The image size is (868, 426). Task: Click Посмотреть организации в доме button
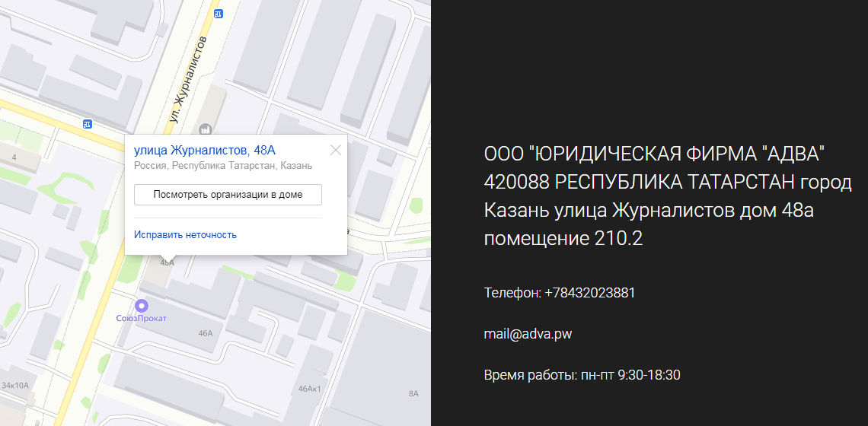(x=228, y=195)
